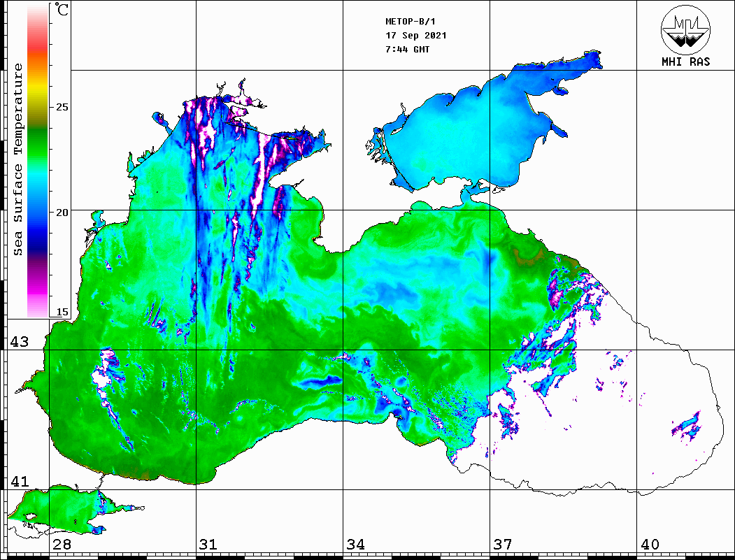735x560 pixels.
Task: Click longitude label '34'
Action: pos(356,545)
